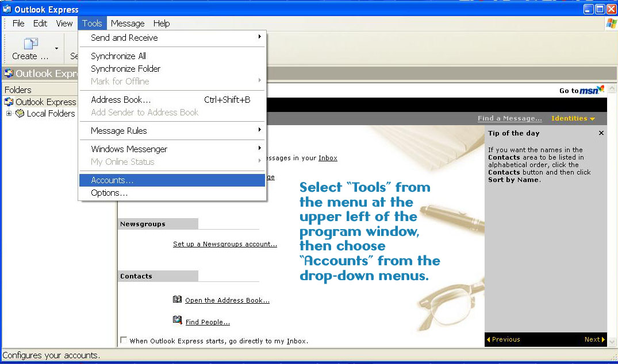
Task: Click the scrollbar up arrow
Action: point(612,90)
